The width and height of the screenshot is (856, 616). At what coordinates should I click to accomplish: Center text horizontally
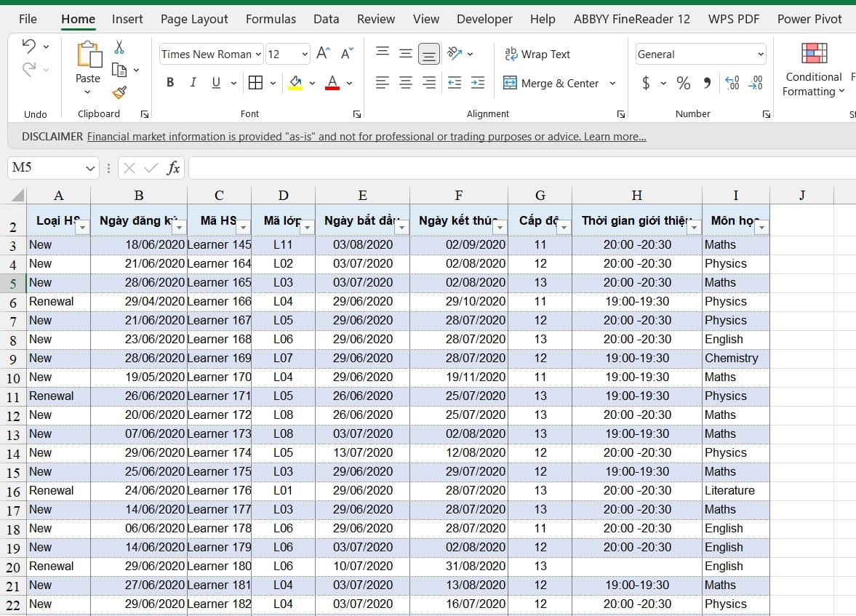(406, 82)
